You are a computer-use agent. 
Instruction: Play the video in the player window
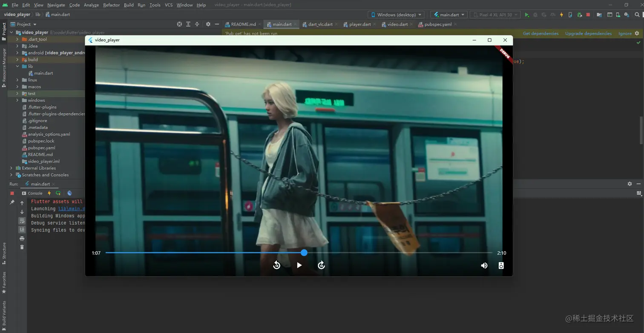pyautogui.click(x=299, y=265)
